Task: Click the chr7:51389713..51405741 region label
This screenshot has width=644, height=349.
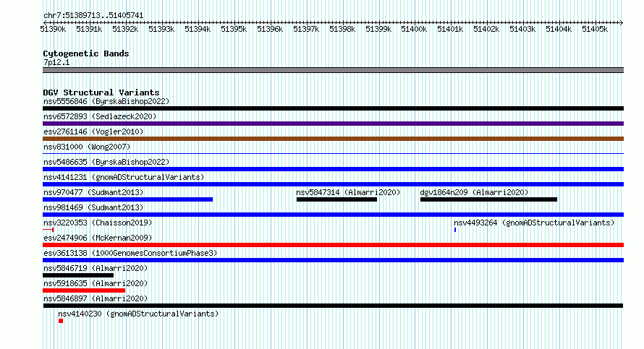Action: 93,16
